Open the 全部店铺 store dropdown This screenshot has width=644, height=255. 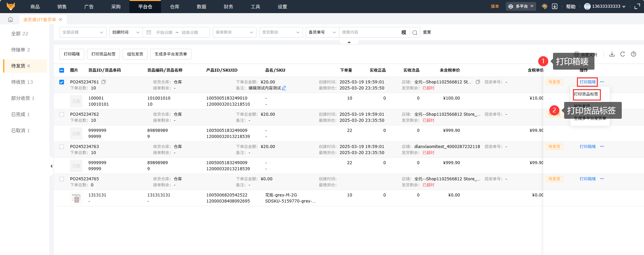83,32
